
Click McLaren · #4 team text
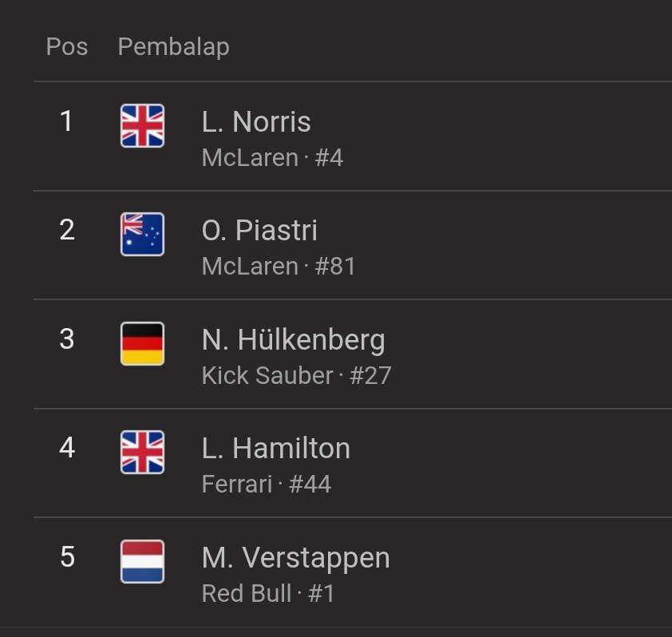(273, 157)
